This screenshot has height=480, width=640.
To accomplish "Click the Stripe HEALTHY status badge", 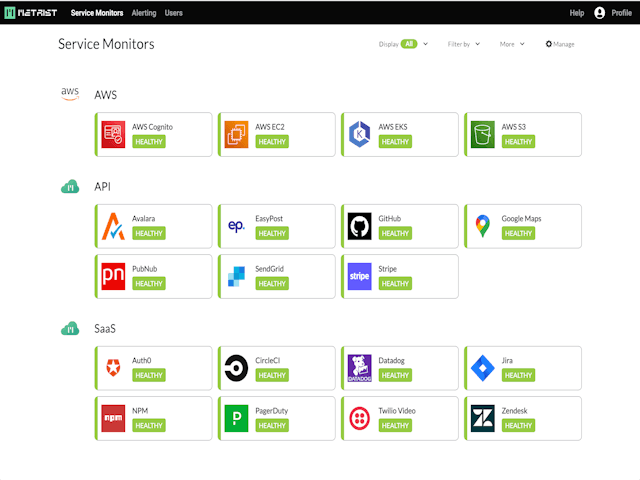I will pos(395,283).
